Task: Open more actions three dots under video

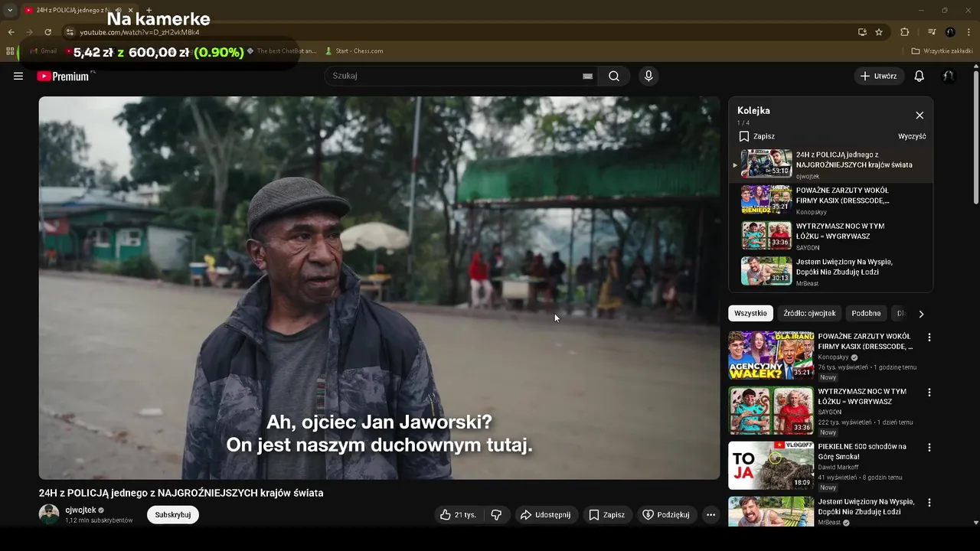Action: 710,515
